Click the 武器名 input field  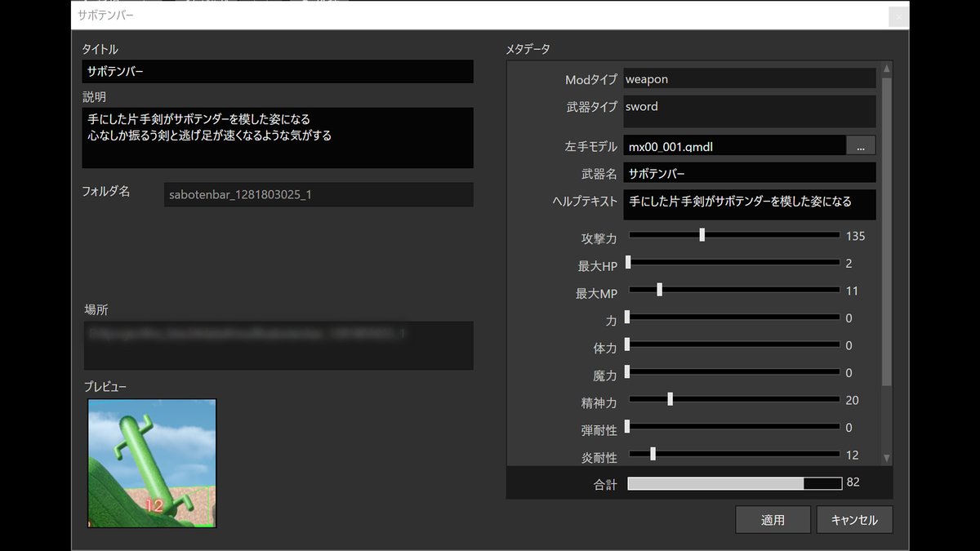(749, 173)
